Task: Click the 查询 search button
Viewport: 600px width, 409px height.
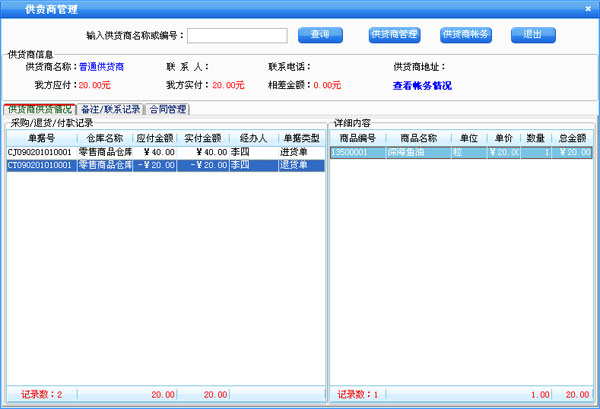Action: [320, 35]
